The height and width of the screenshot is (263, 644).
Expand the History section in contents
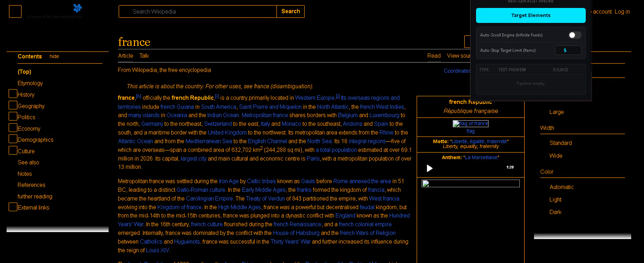pyautogui.click(x=13, y=94)
